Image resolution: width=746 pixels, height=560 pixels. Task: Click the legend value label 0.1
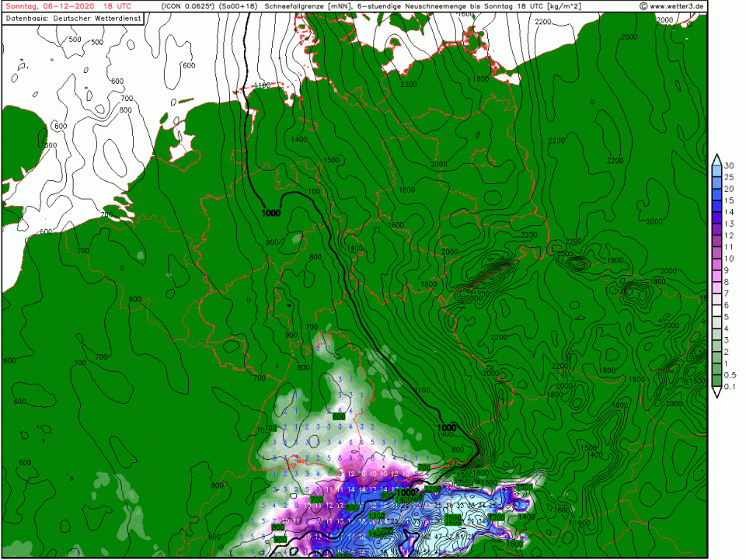(x=731, y=387)
